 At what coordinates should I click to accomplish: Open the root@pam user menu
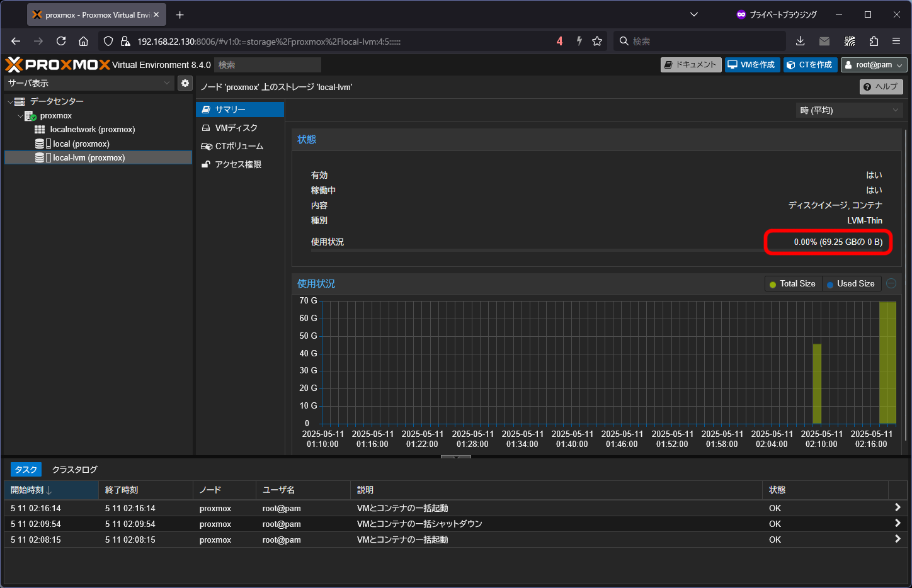[874, 65]
